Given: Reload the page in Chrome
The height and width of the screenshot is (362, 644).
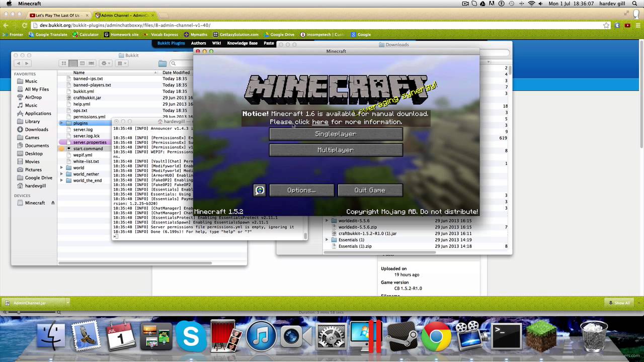Looking at the screenshot, I should (x=25, y=25).
